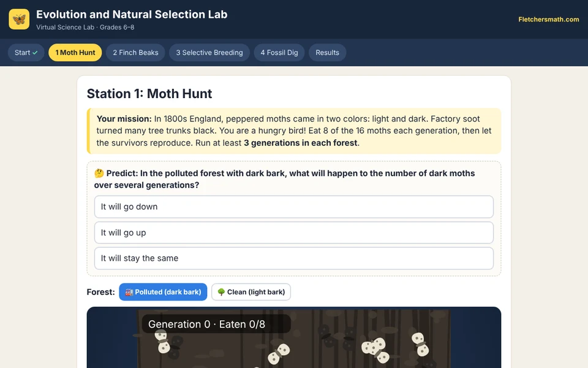Click the thinking face emoji beside Predict
Image resolution: width=588 pixels, height=368 pixels.
click(x=99, y=173)
